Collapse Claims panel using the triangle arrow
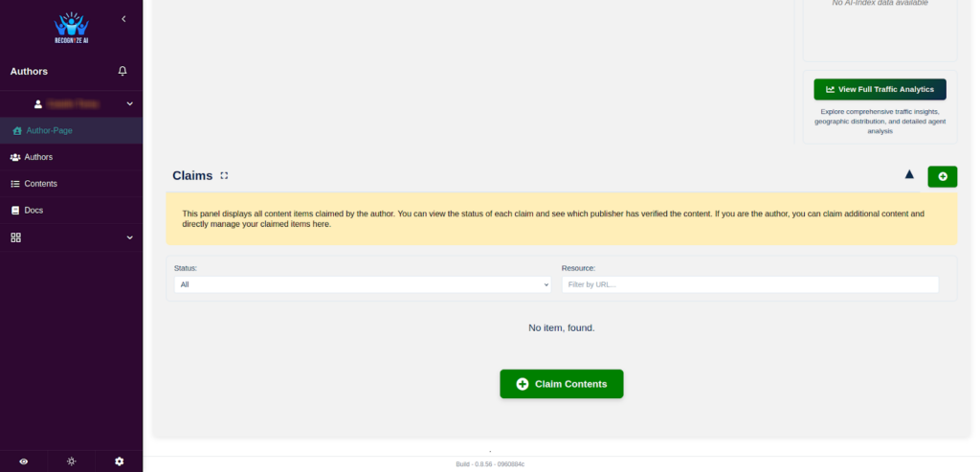 click(x=909, y=174)
